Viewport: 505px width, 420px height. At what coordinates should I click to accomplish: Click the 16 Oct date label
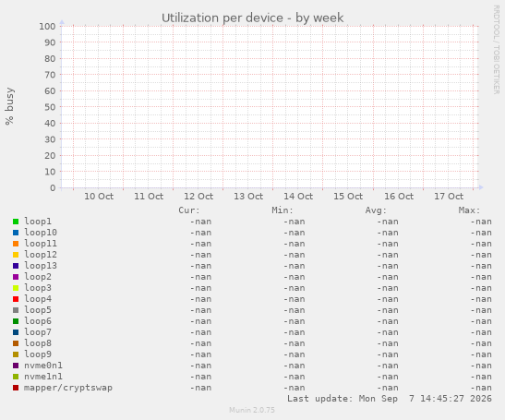tap(399, 196)
